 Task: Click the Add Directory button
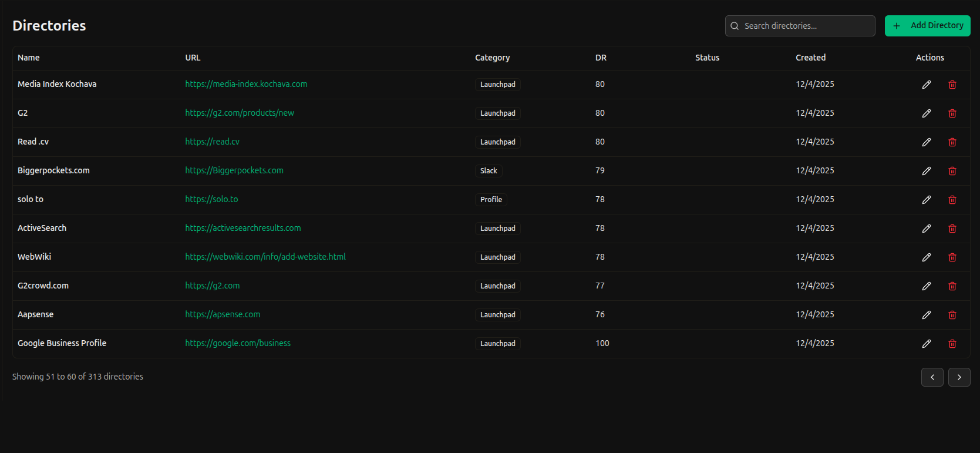click(927, 26)
